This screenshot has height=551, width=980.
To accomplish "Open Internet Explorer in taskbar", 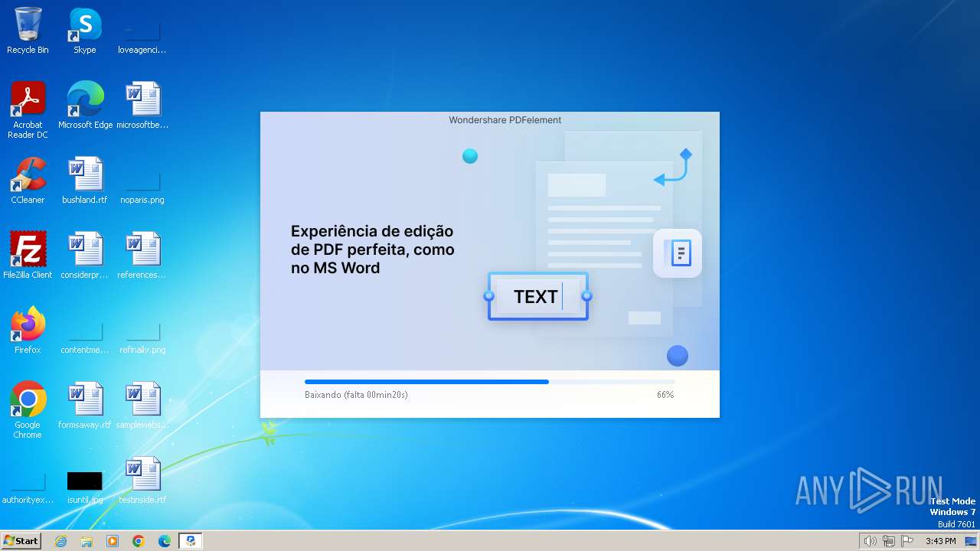I will tap(61, 541).
